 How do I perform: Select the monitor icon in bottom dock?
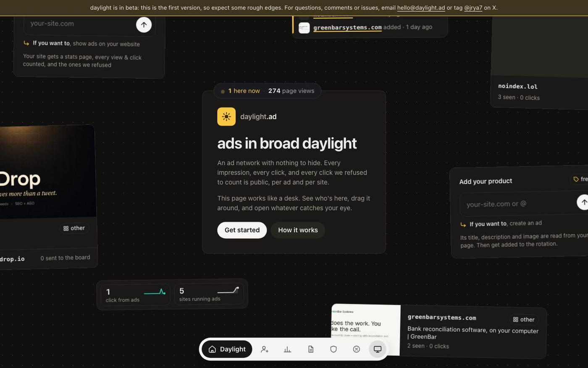click(378, 349)
